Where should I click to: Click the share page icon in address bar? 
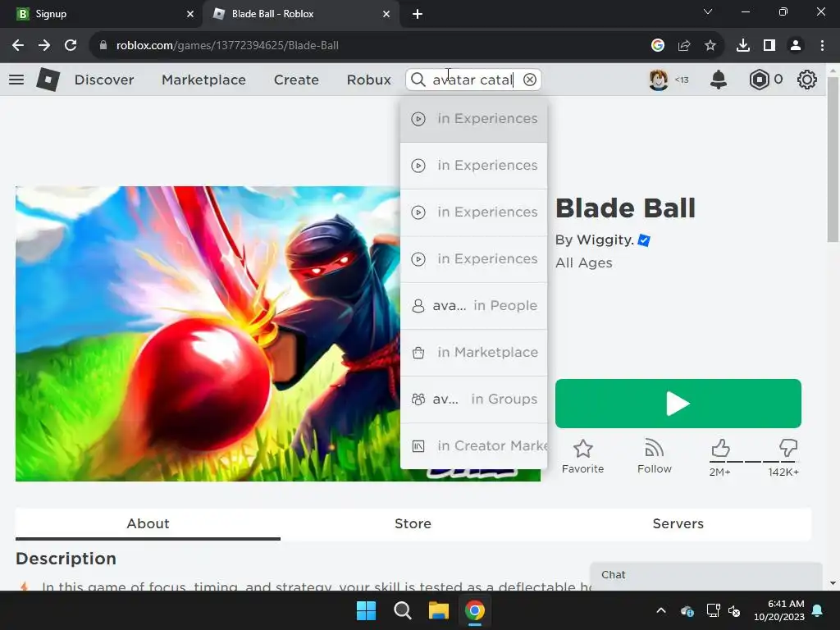pyautogui.click(x=684, y=46)
